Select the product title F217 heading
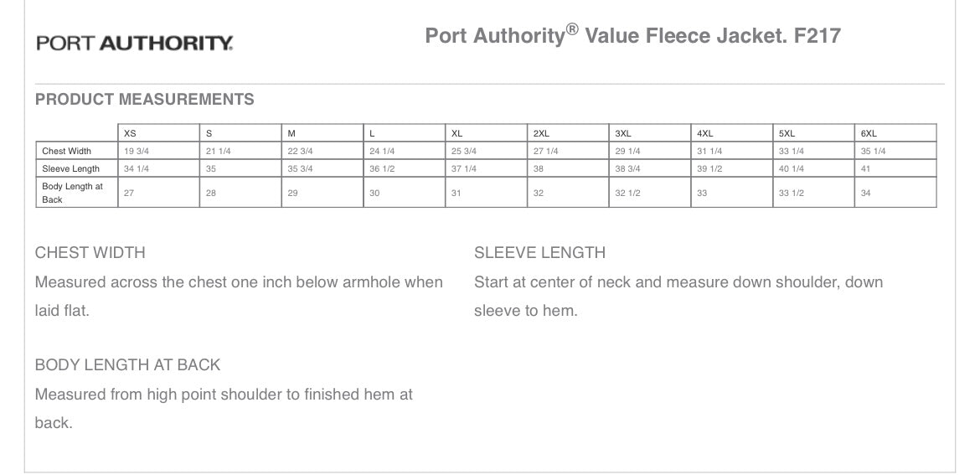Viewport: 980px width, 475px height. click(x=632, y=34)
